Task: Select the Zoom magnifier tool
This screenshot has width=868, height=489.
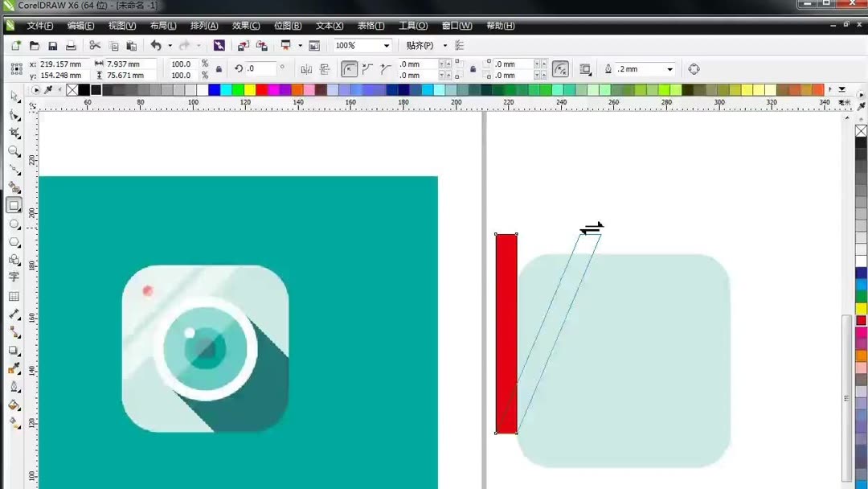Action: [14, 151]
